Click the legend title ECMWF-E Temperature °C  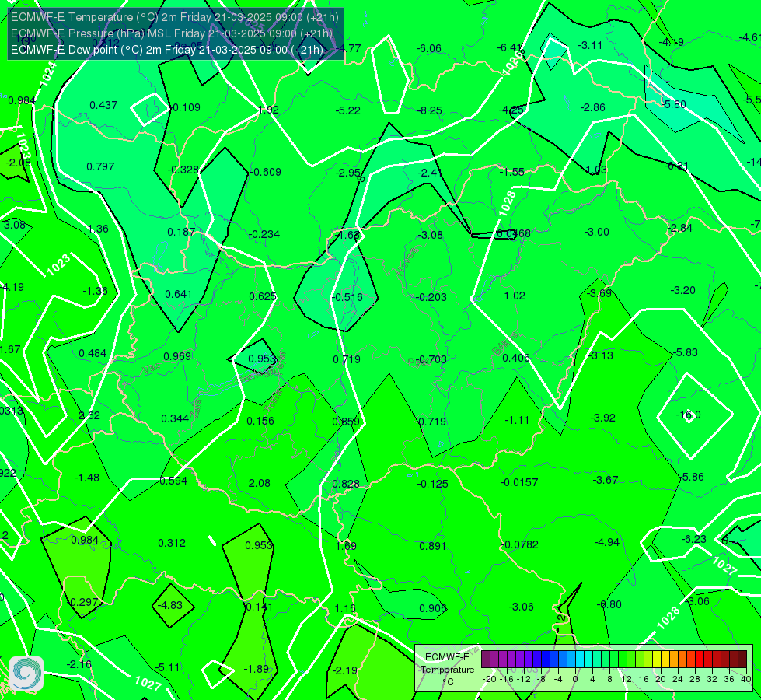click(x=447, y=670)
